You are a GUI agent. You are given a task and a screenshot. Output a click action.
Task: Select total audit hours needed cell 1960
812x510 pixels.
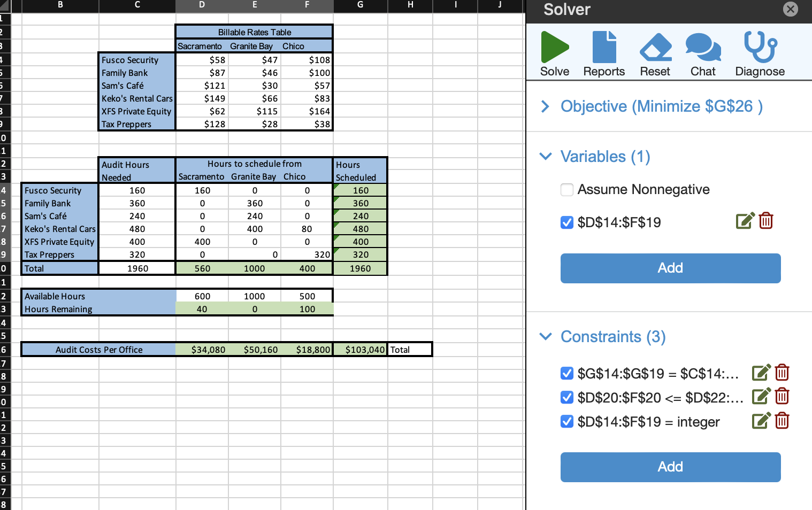click(x=137, y=268)
